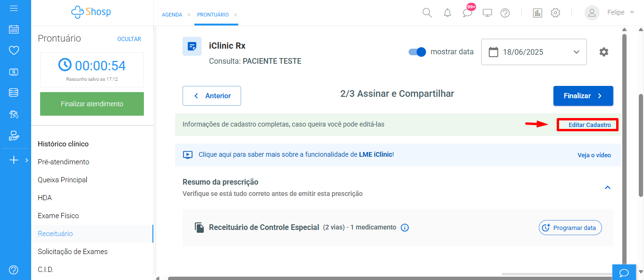The height and width of the screenshot is (280, 644).
Task: Open the chat messages icon with the 99+ badge
Action: point(468,13)
